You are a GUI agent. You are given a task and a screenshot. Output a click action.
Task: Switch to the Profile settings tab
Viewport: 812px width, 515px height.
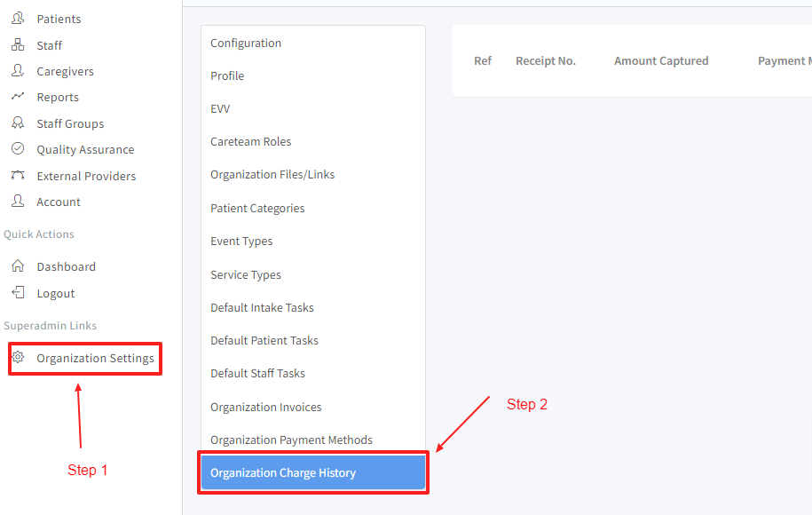point(227,75)
